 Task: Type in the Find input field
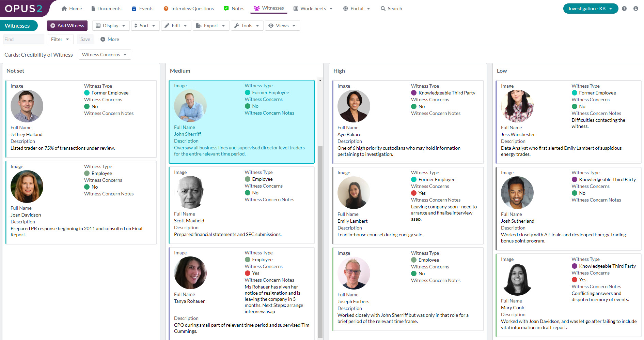point(23,39)
